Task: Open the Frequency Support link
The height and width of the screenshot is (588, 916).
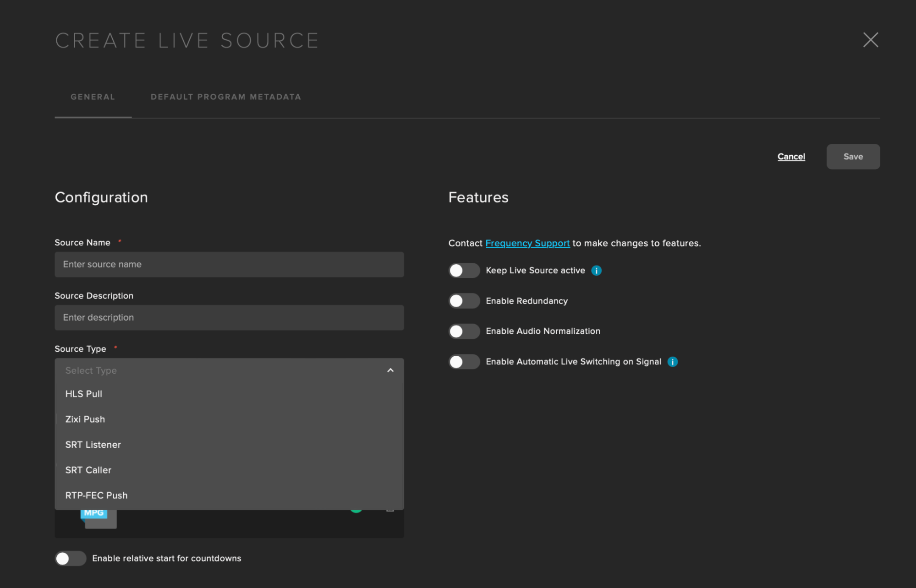Action: (527, 243)
